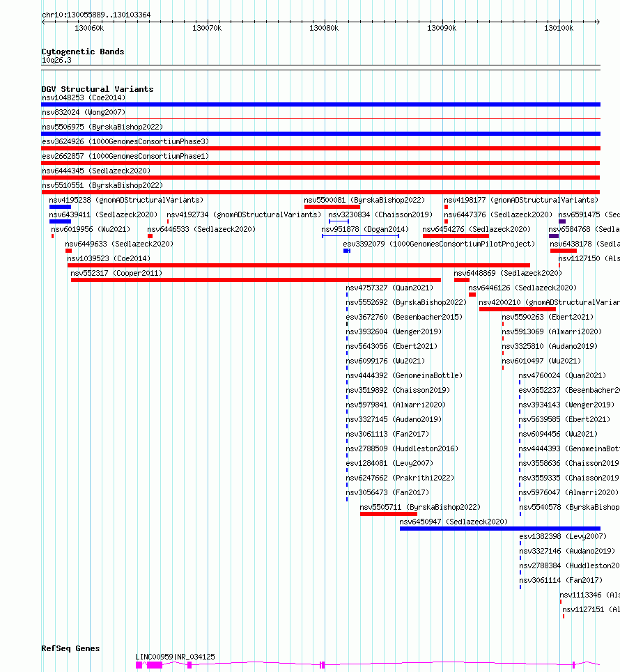This screenshot has width=620, height=672.
Task: Click nsv951878 (Dogan2014) label
Action: click(x=365, y=229)
